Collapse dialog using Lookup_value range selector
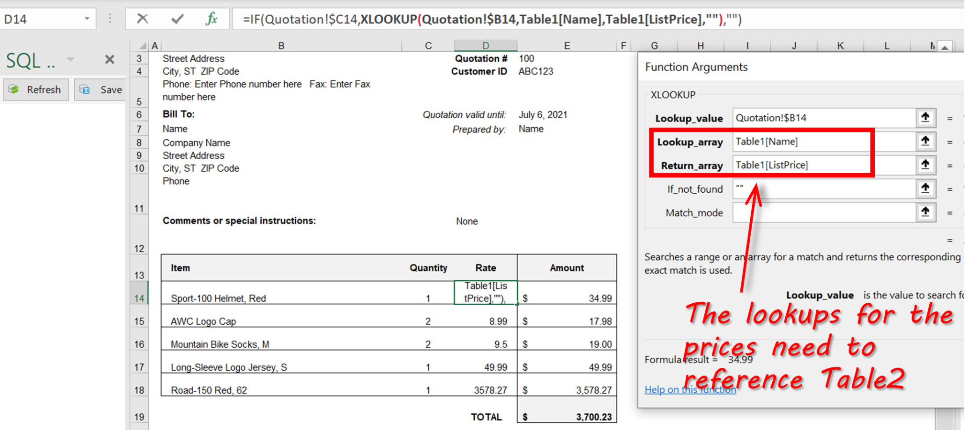Viewport: 980px width, 430px height. point(925,118)
